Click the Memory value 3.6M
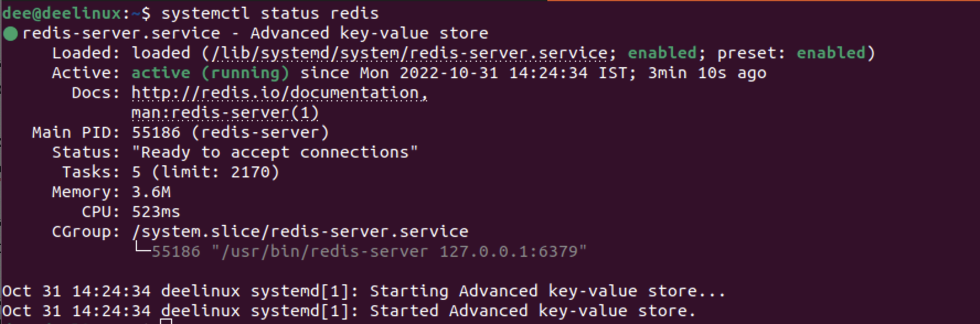 point(151,192)
